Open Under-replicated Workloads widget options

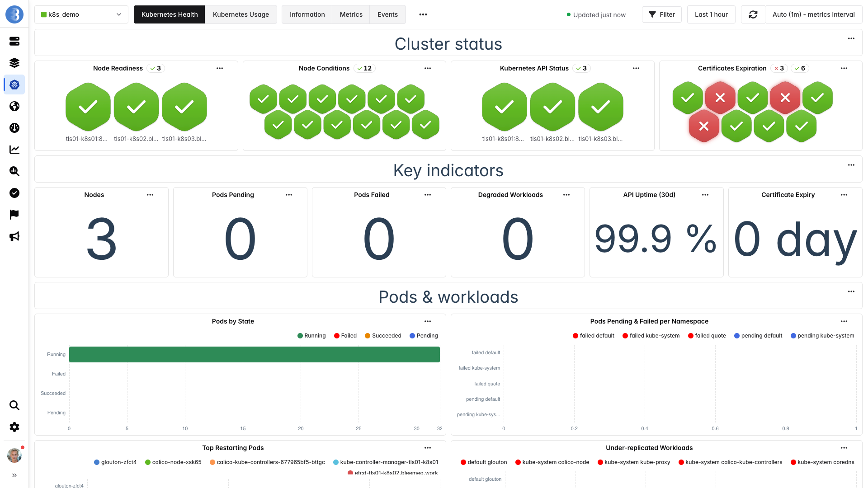tap(844, 448)
